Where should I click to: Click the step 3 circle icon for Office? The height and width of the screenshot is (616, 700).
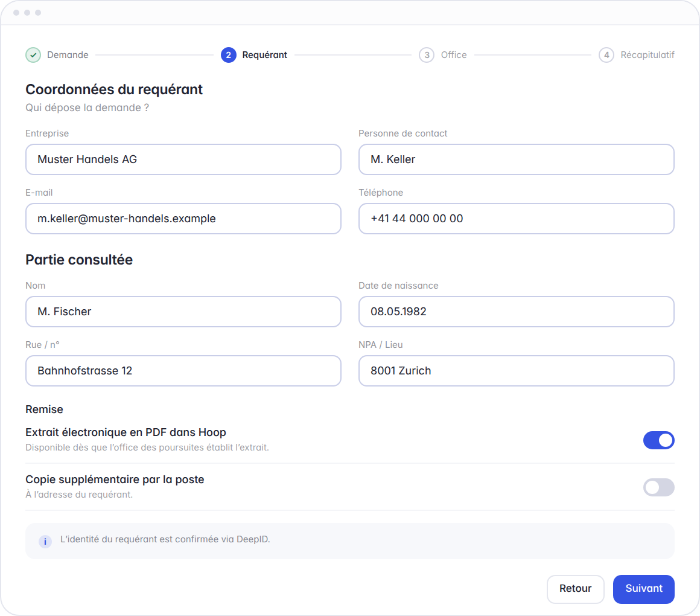coord(427,55)
